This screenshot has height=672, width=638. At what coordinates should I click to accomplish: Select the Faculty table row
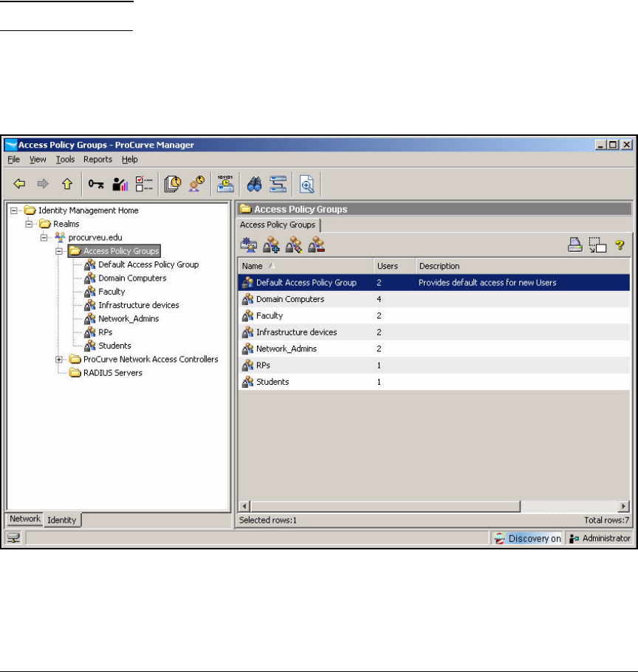point(433,316)
